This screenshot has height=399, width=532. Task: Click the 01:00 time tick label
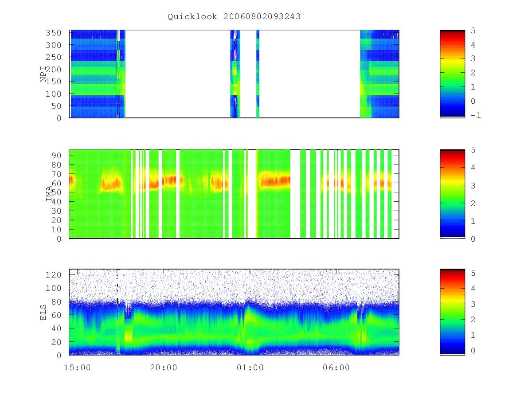(x=250, y=368)
